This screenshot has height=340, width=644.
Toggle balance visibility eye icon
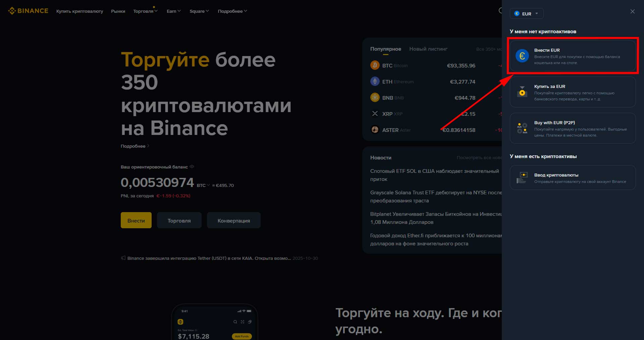coord(192,166)
